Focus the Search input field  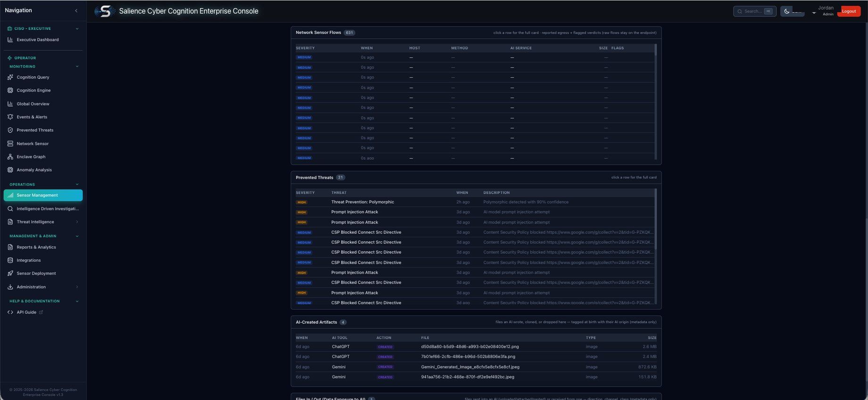[755, 11]
